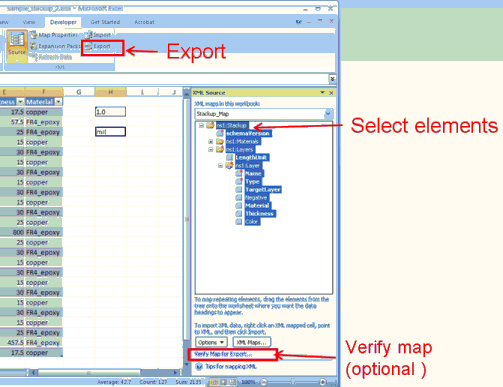Collapse the ns1:Layers tree node
This screenshot has width=503, height=387.
(211, 149)
